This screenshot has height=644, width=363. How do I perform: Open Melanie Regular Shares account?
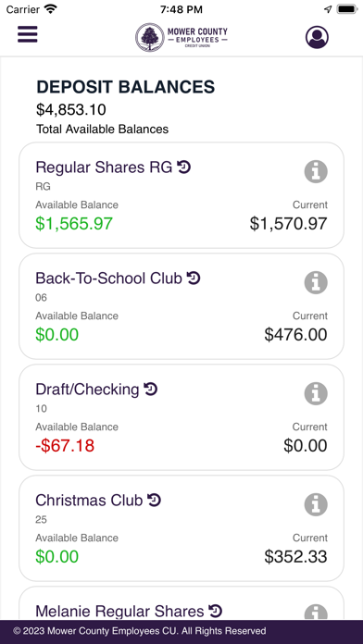(119, 611)
